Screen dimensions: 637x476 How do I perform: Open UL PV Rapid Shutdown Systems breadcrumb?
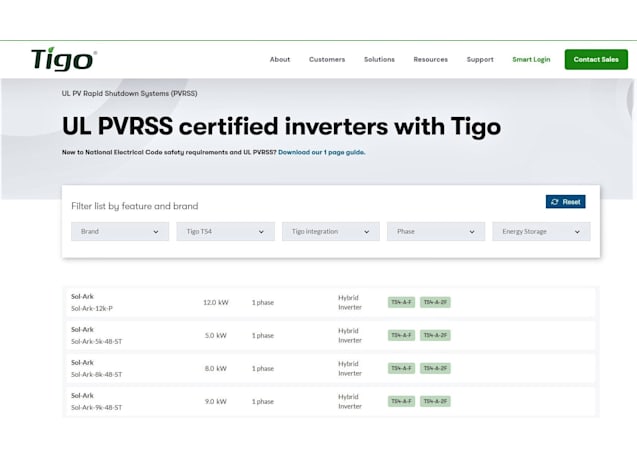tap(130, 93)
